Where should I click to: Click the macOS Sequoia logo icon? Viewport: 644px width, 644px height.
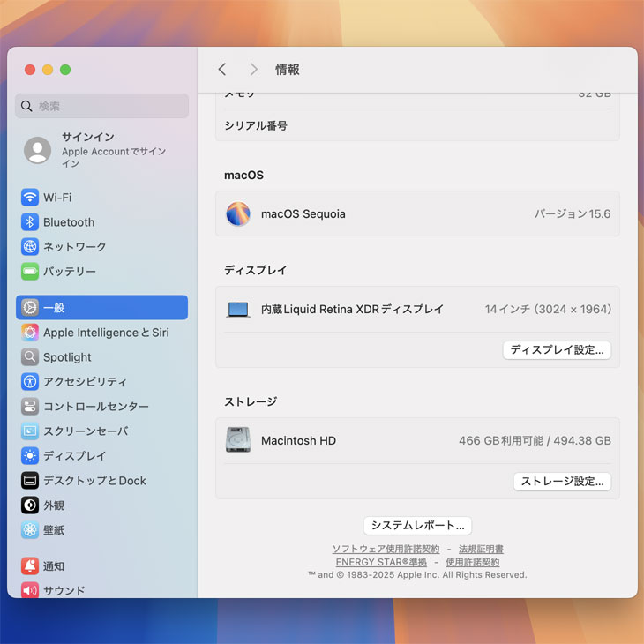click(x=238, y=214)
